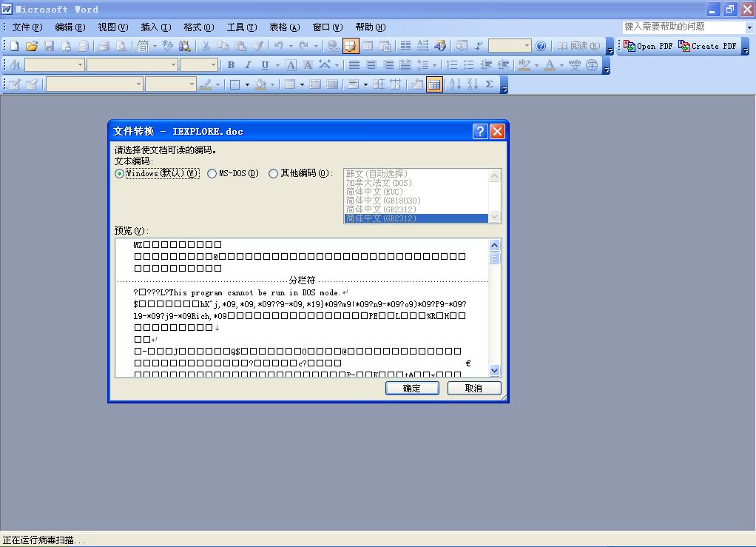Select Windows (默认) encoding radio button

click(120, 174)
